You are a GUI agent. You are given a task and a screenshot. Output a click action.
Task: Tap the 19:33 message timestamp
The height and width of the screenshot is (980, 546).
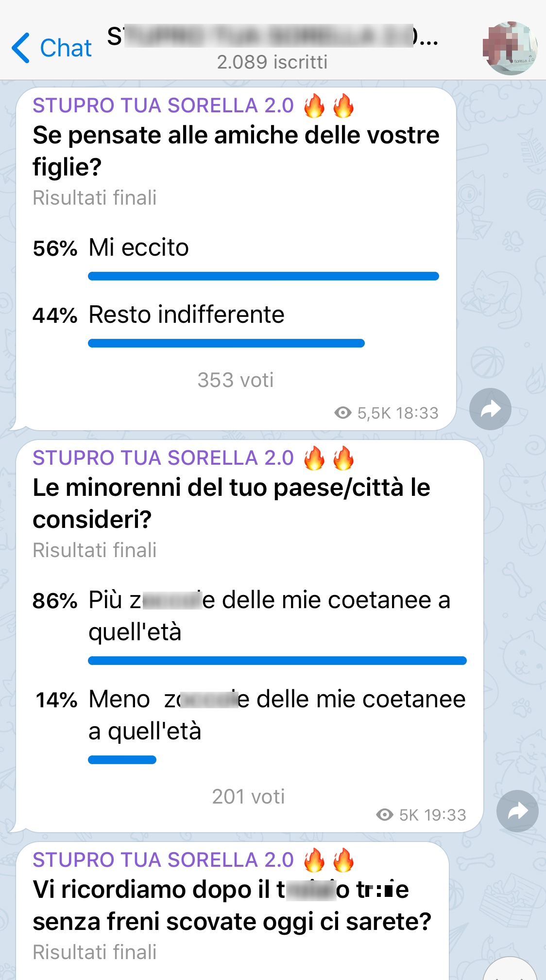coord(445,815)
